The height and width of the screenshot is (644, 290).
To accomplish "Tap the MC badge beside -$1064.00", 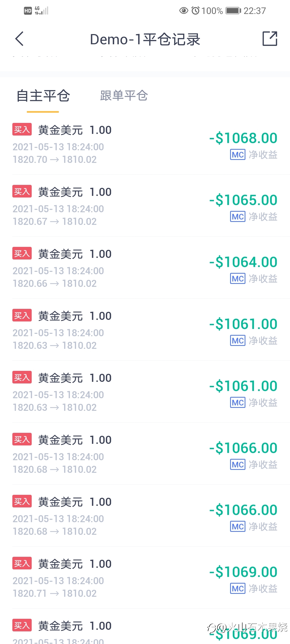I will 238,279.
